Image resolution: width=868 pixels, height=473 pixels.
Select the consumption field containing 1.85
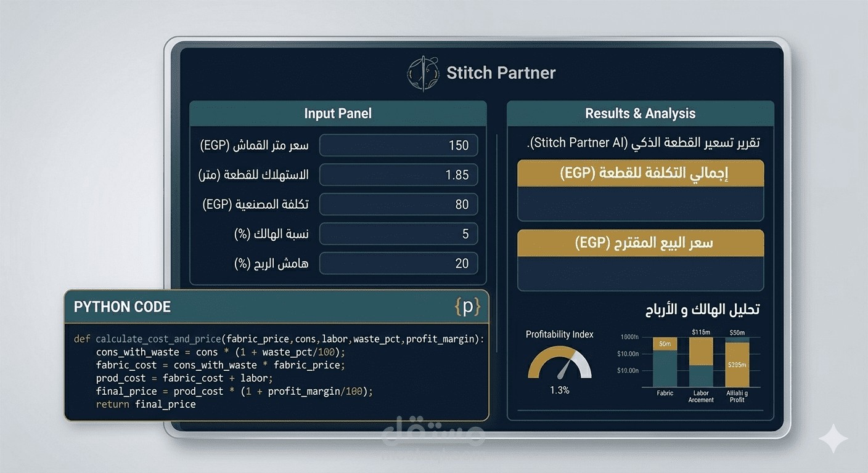[x=398, y=175]
